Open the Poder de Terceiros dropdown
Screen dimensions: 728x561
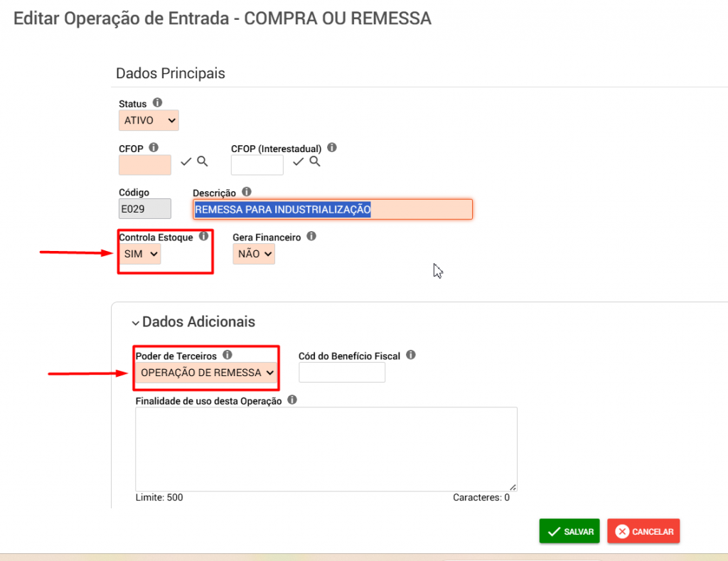[206, 373]
